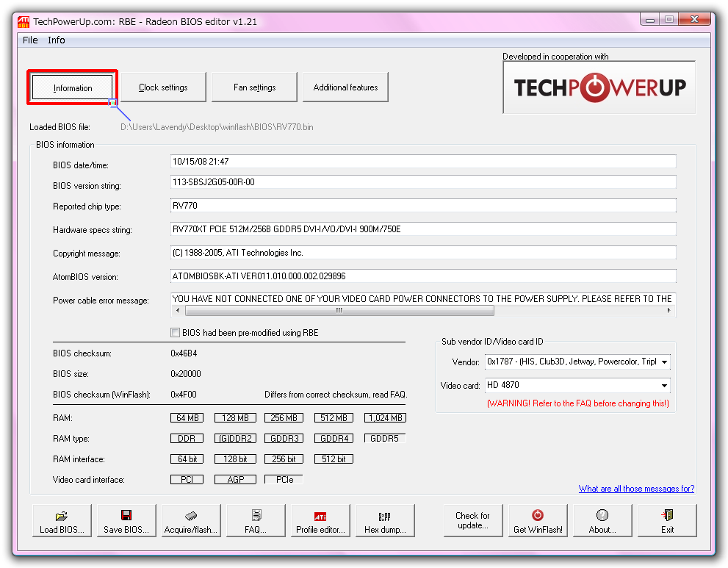Viewport: 728px width, 568px height.
Task: Select the 64 bit RAM interface indicator
Action: (187, 459)
